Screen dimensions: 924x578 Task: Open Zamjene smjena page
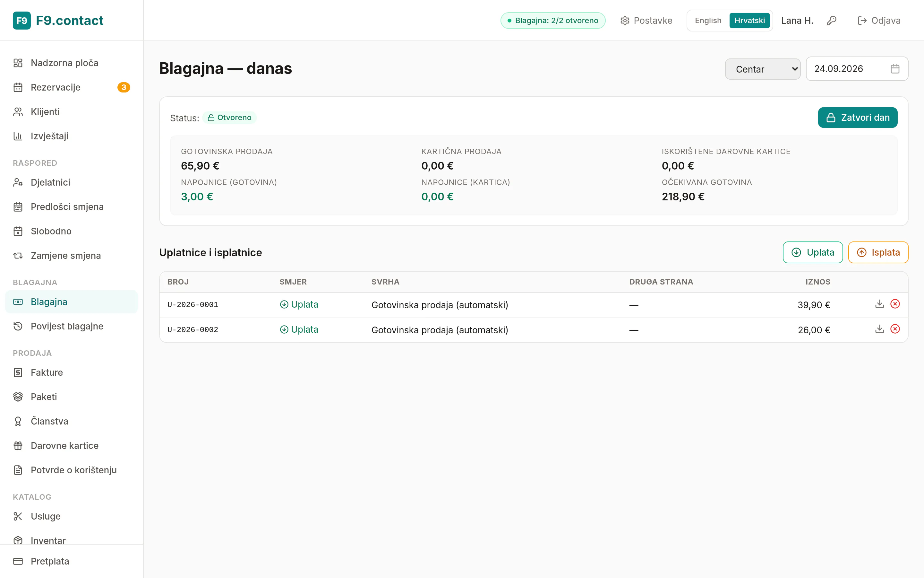pyautogui.click(x=72, y=256)
